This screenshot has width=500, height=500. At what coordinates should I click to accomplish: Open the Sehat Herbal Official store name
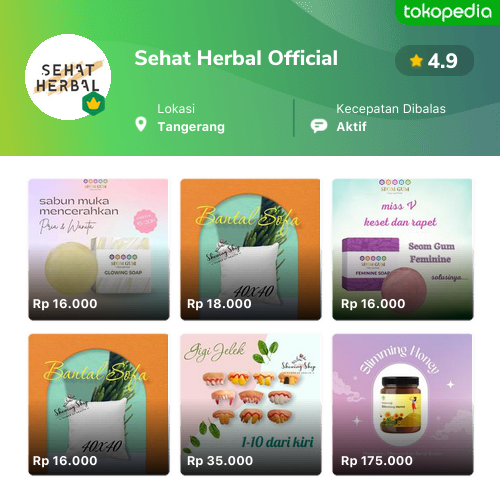(236, 58)
